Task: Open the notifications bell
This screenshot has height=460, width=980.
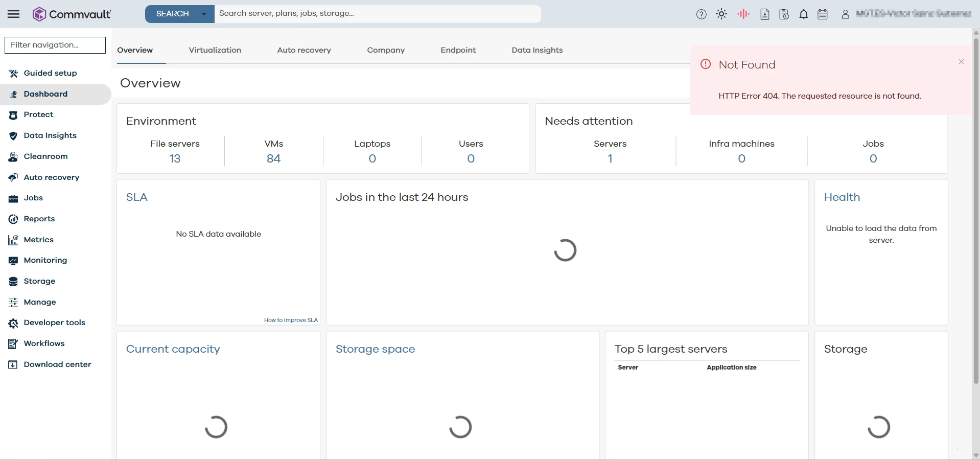Action: 804,14
